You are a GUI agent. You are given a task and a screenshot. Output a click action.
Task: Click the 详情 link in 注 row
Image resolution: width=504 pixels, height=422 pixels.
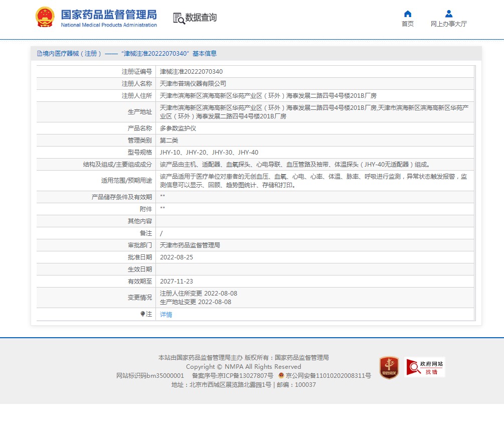click(x=166, y=315)
